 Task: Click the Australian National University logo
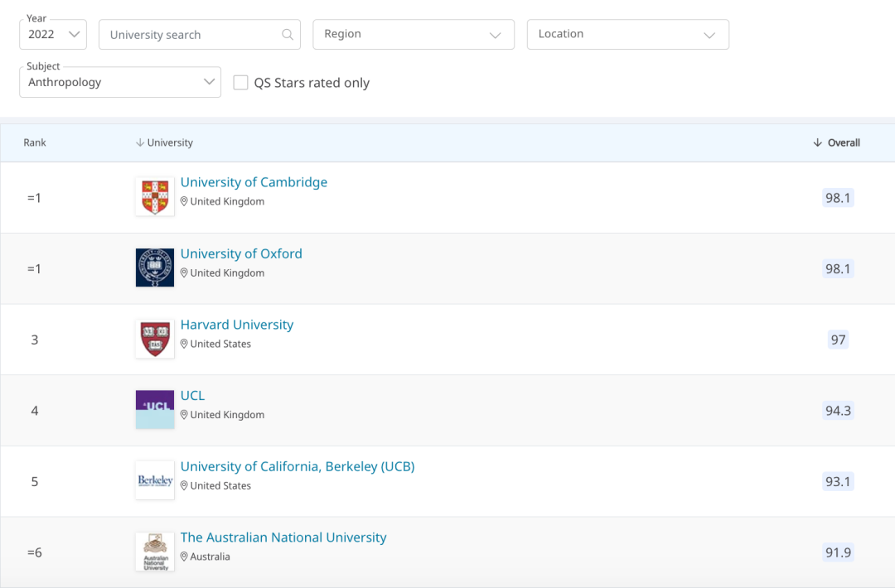[x=155, y=552]
